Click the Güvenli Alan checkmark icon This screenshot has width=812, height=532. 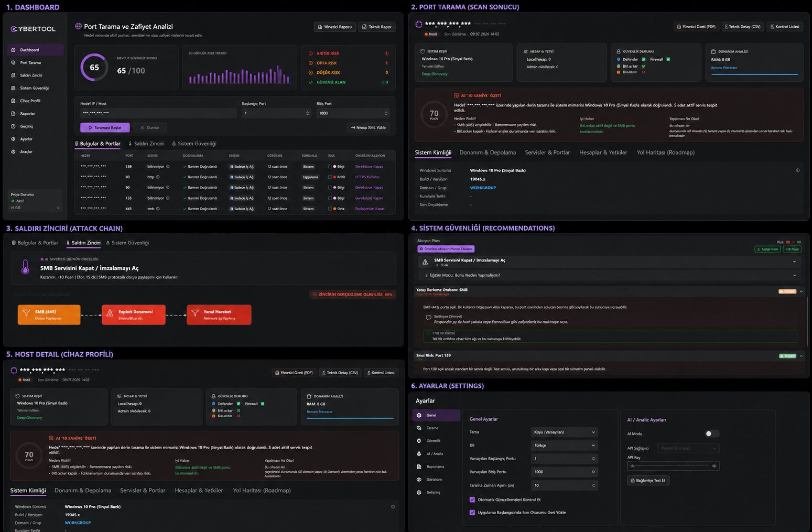pos(311,82)
